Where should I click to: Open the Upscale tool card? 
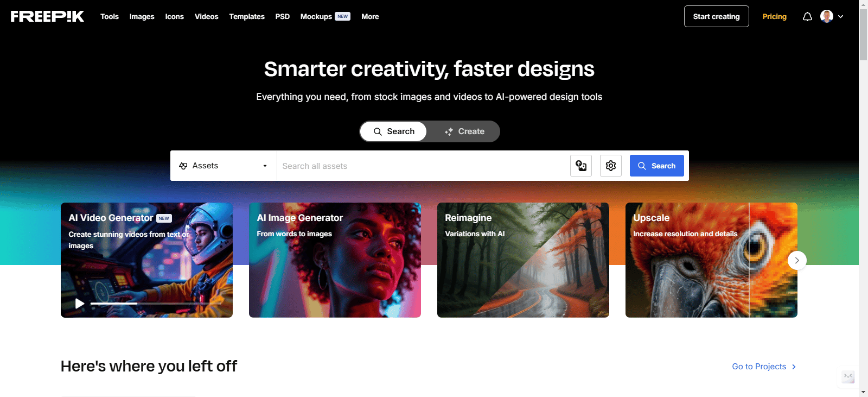tap(711, 260)
